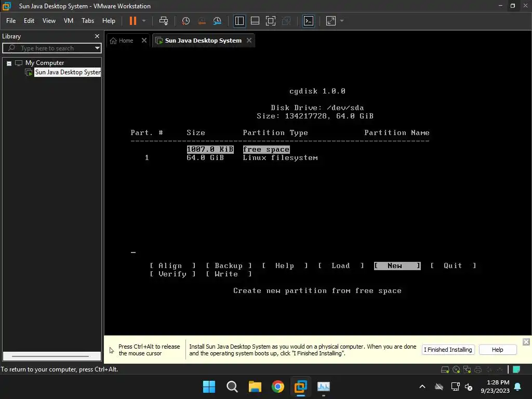Focus the library search field

[51, 48]
